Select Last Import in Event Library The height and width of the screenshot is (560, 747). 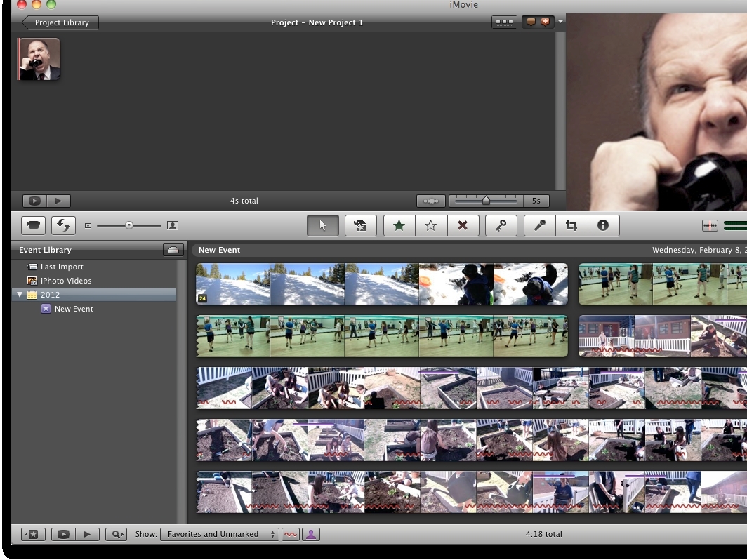tap(62, 267)
